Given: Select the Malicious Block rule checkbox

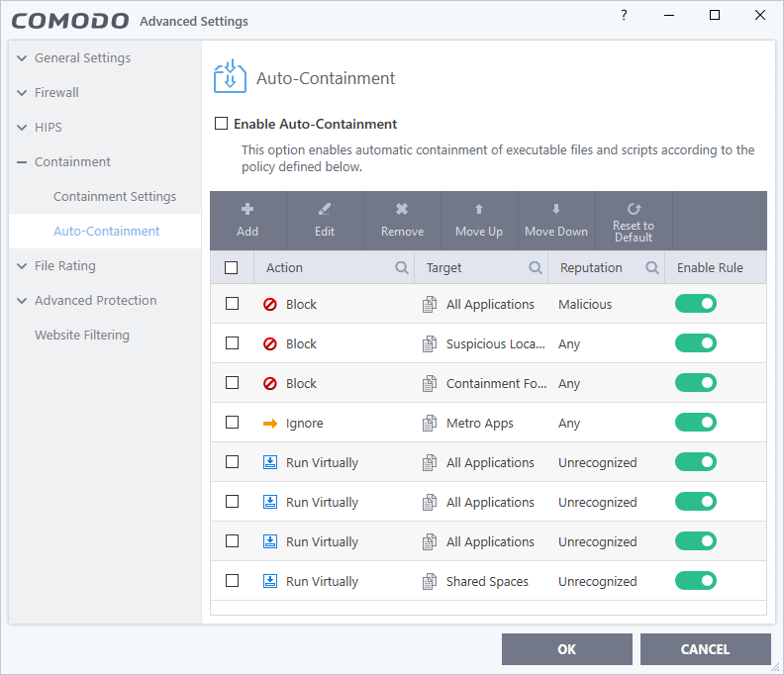Looking at the screenshot, I should click(232, 304).
